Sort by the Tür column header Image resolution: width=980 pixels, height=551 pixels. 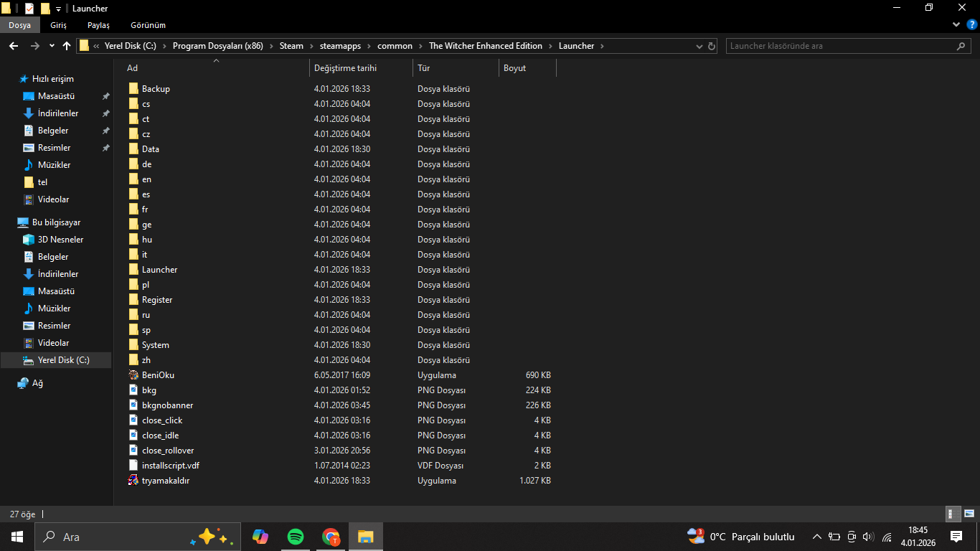[456, 68]
